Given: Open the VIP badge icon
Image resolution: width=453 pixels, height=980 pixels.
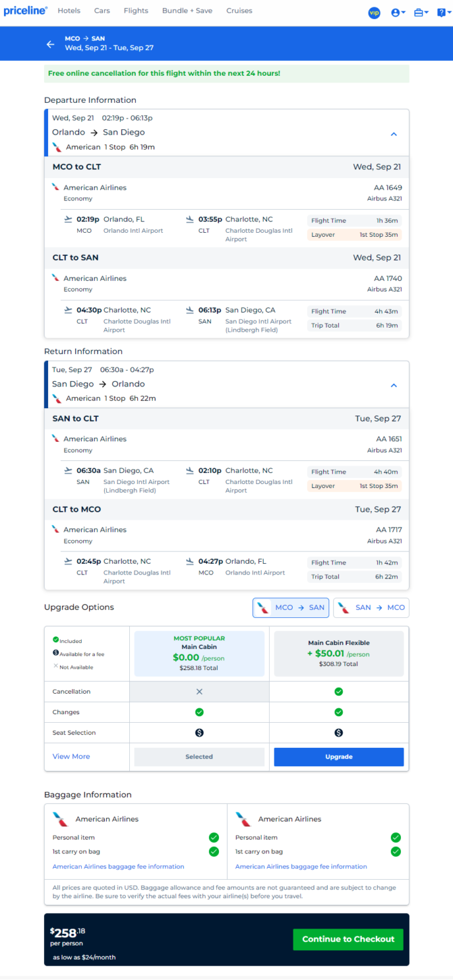Looking at the screenshot, I should point(374,13).
